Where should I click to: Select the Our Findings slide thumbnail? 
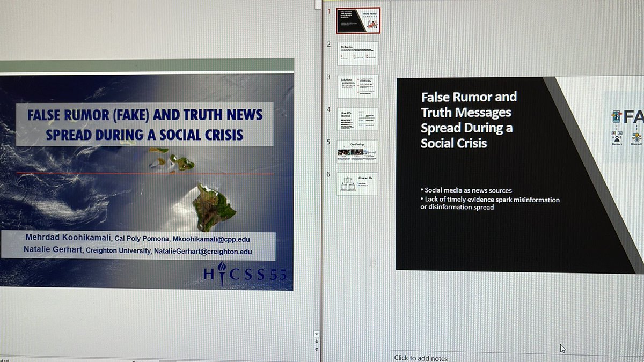pos(358,152)
